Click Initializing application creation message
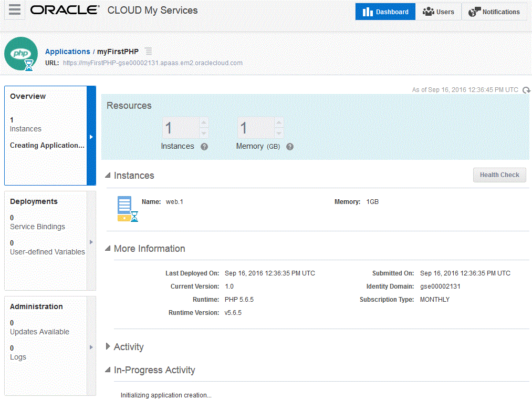The height and width of the screenshot is (399, 532). [166, 395]
